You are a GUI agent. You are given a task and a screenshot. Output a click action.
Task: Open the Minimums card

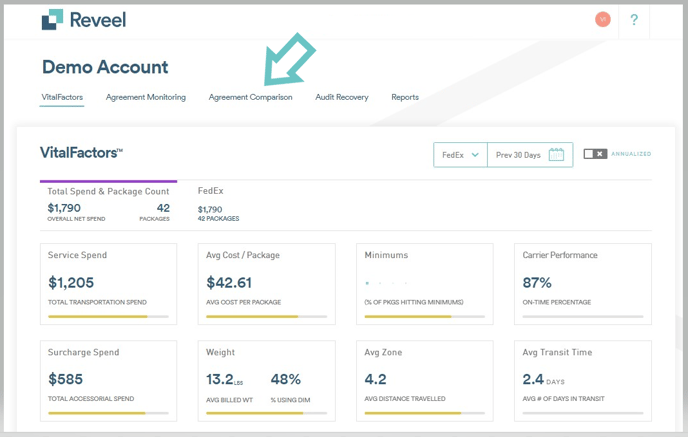click(425, 284)
